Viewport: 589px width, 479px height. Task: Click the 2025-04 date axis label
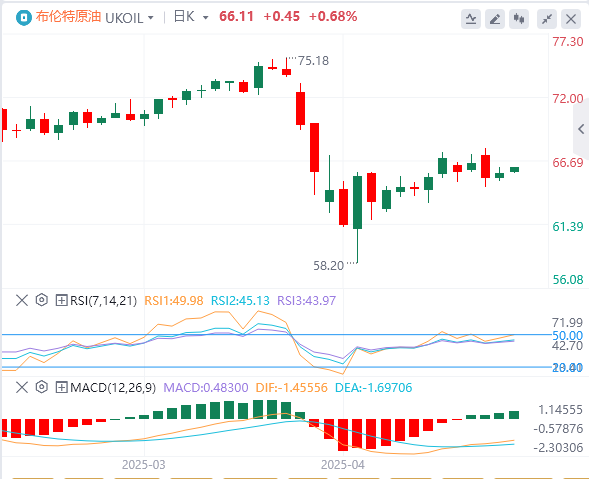(343, 465)
